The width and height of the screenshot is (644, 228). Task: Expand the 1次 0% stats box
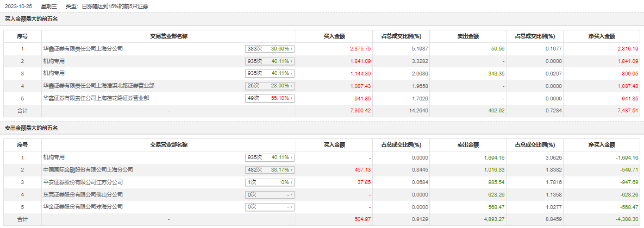point(270,182)
